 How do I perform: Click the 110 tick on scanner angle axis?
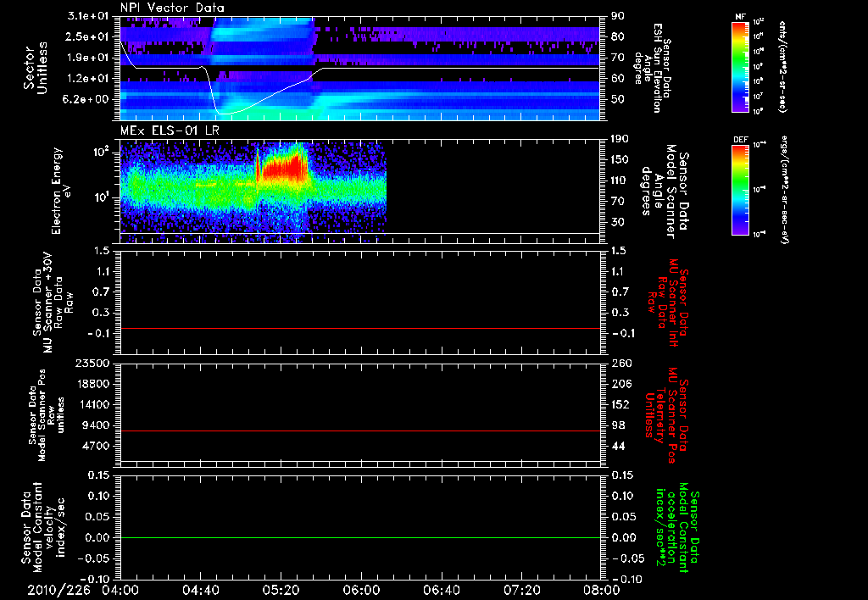(620, 181)
